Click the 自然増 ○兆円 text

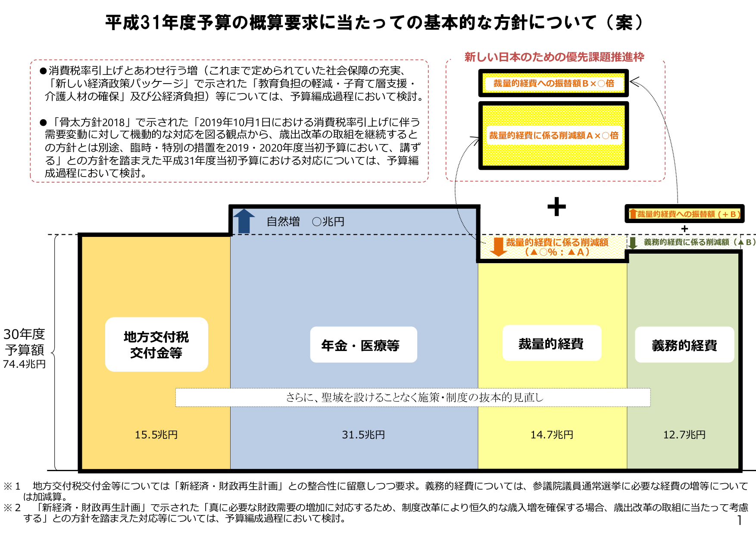tap(305, 222)
